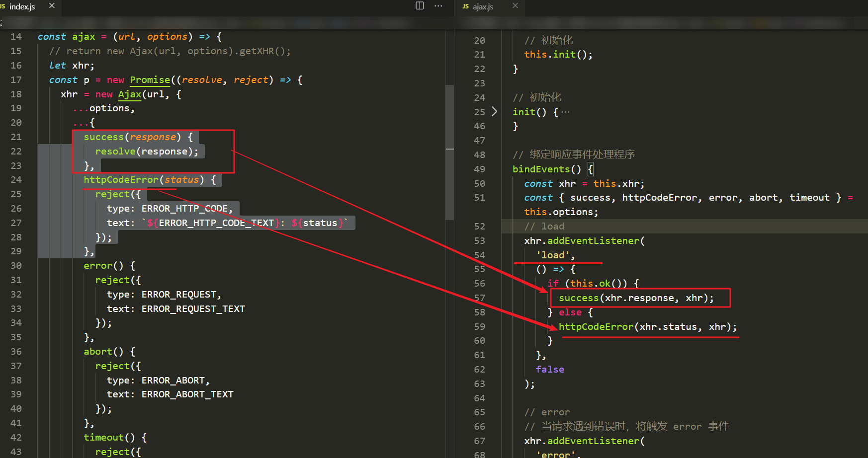Click the ajax.js JS file icon

(465, 6)
